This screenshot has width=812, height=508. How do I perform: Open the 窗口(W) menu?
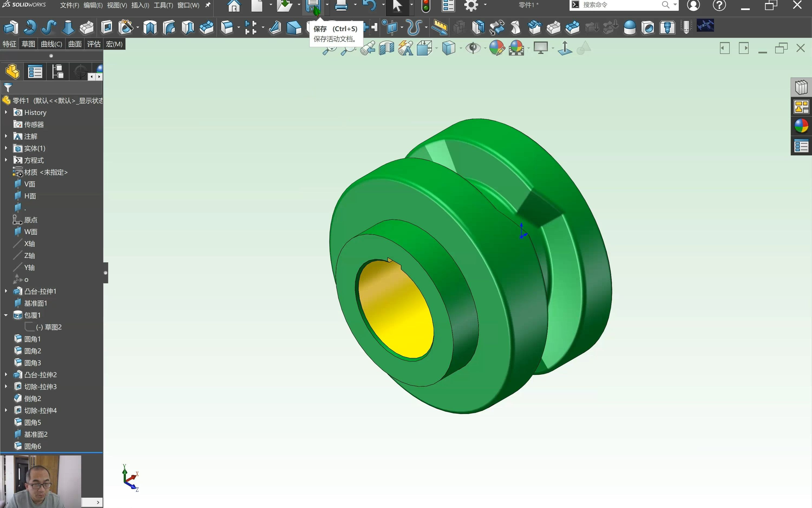click(188, 5)
